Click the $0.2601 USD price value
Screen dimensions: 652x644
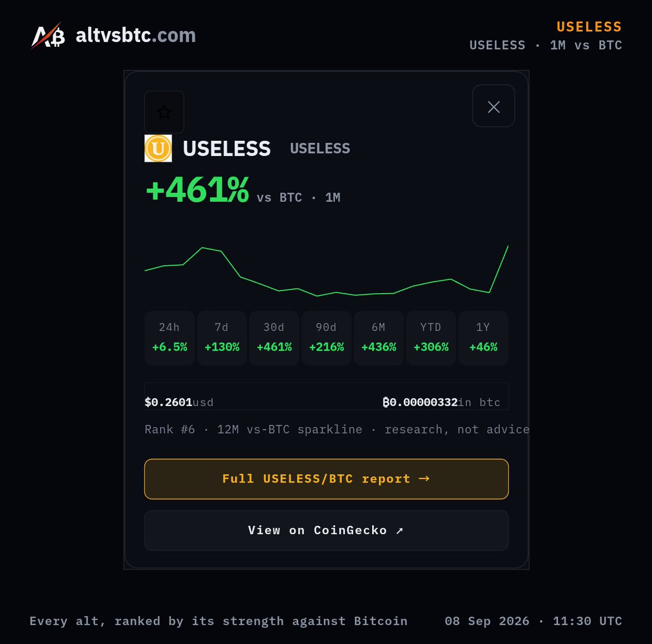tap(168, 402)
